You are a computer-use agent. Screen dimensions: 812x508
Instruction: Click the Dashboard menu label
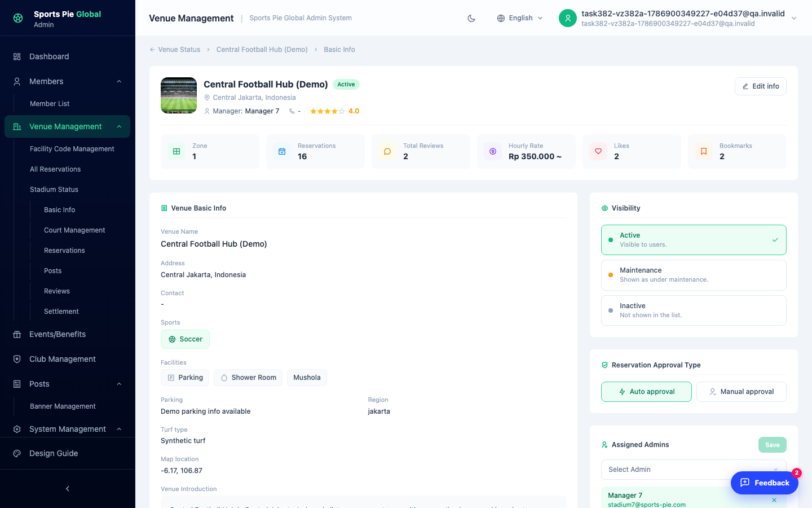click(49, 56)
